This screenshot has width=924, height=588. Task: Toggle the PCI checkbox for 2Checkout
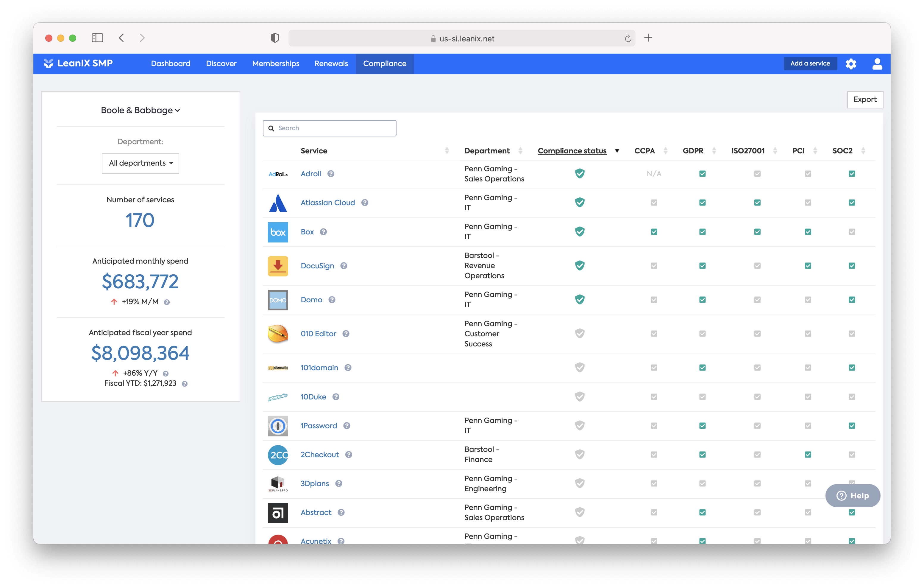pyautogui.click(x=808, y=454)
